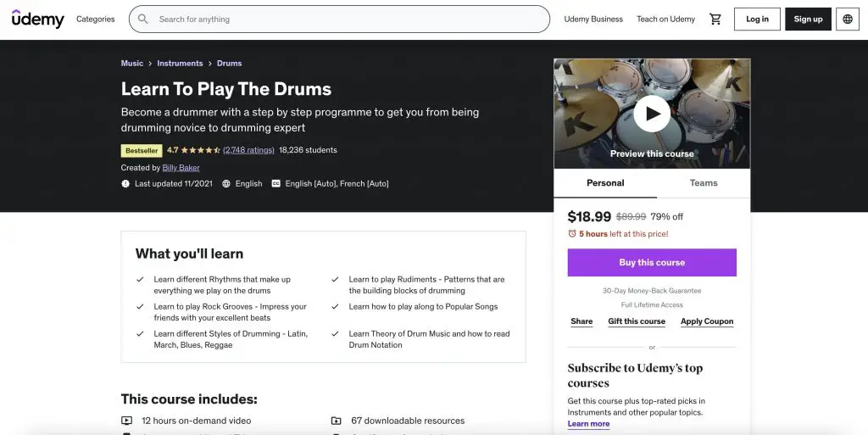Click the globe language selector icon

tap(848, 19)
